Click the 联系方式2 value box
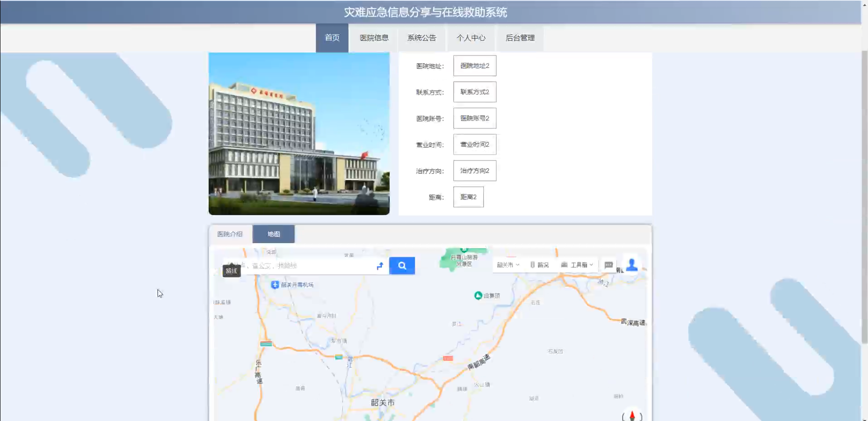The width and height of the screenshot is (868, 421). point(475,92)
